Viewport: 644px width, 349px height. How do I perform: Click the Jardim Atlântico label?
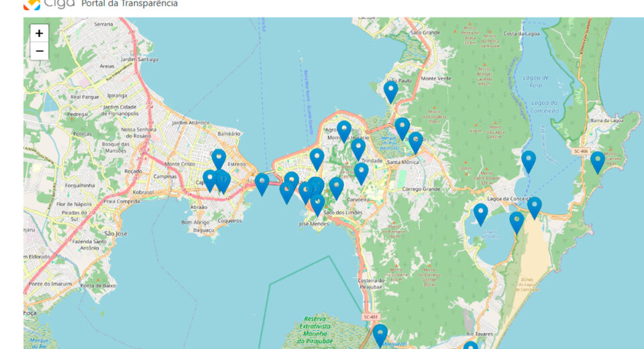[x=191, y=123]
